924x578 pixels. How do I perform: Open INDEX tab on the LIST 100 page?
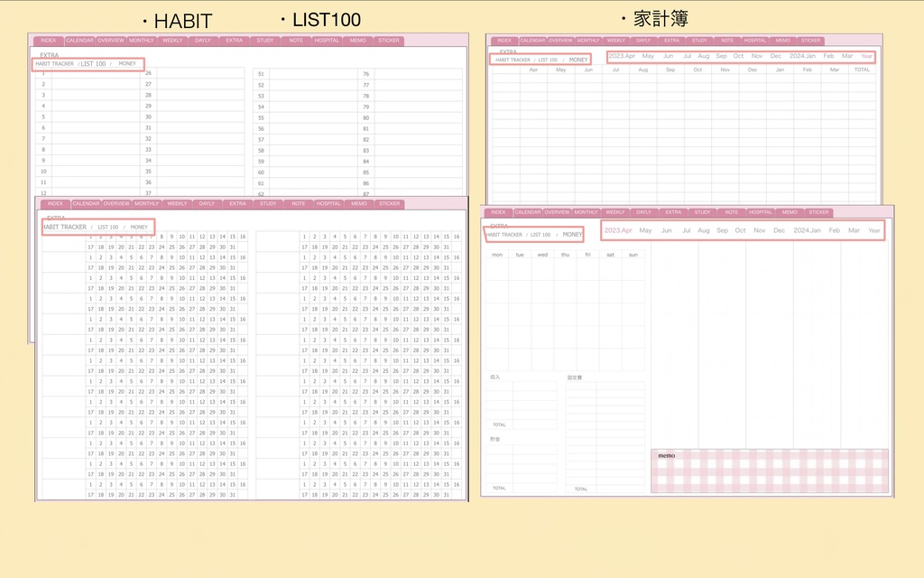click(49, 41)
